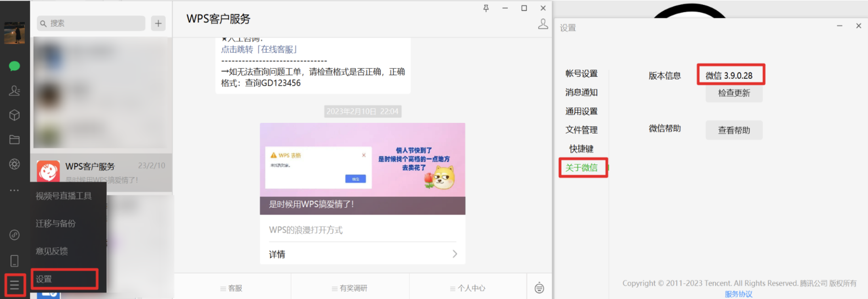This screenshot has height=299, width=868.
Task: Open the WPS客户服务 account avatar
Action: point(48,172)
